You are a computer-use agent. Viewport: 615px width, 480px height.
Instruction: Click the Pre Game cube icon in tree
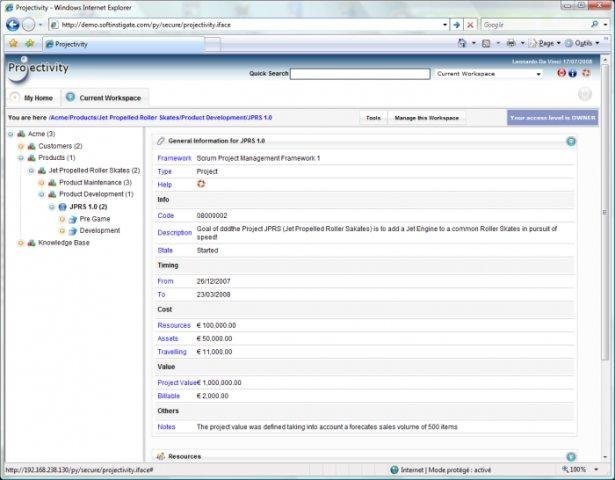pyautogui.click(x=73, y=219)
